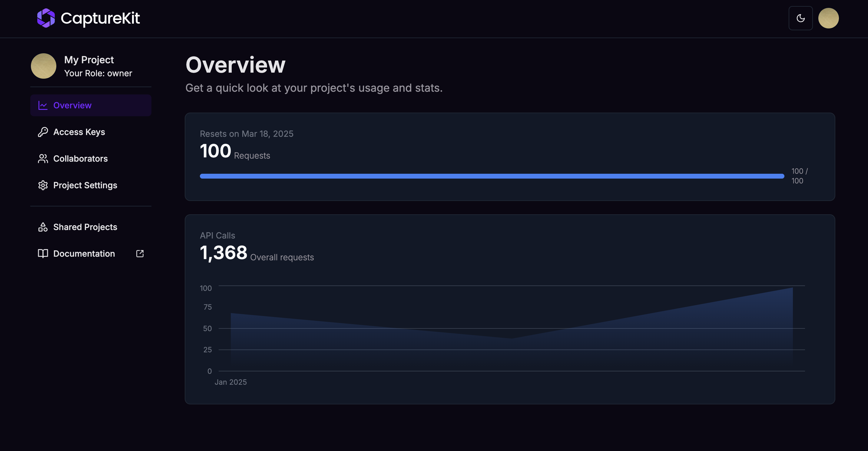Select Overview in the sidebar menu

point(72,105)
